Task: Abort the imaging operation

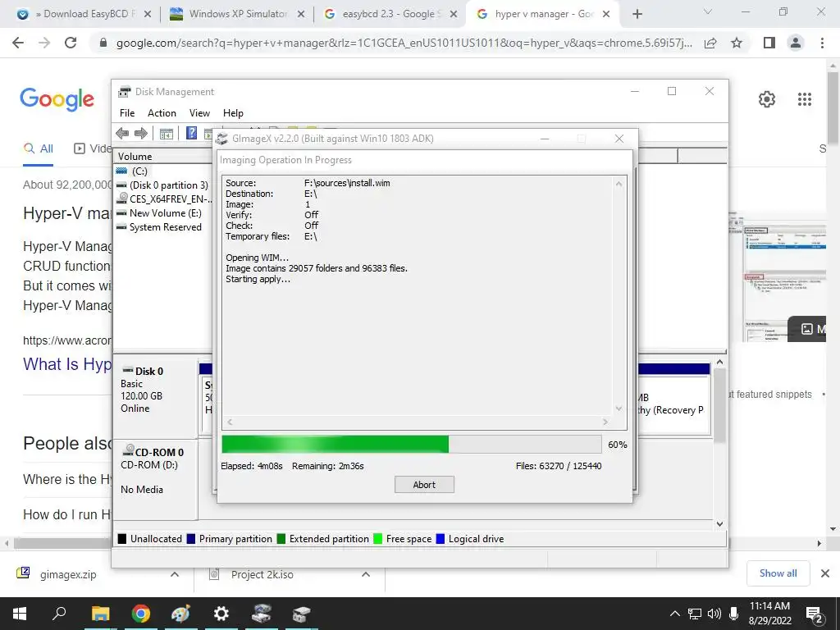Action: pyautogui.click(x=424, y=484)
